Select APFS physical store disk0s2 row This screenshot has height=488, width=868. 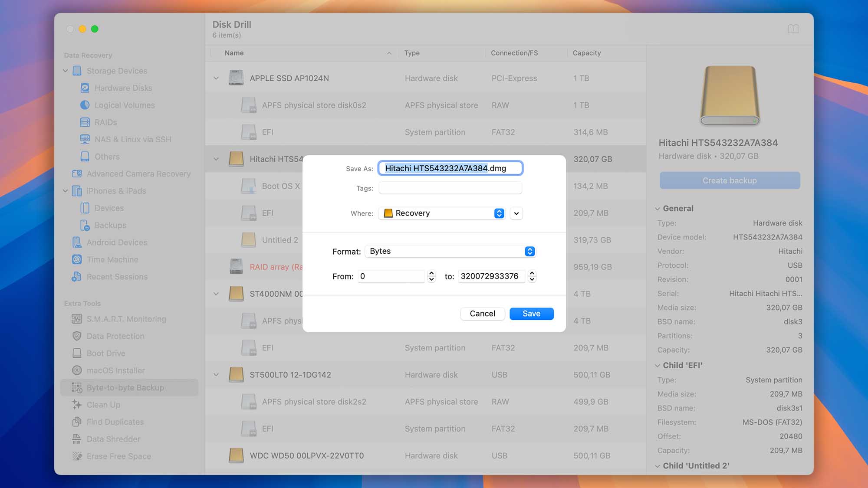click(425, 105)
